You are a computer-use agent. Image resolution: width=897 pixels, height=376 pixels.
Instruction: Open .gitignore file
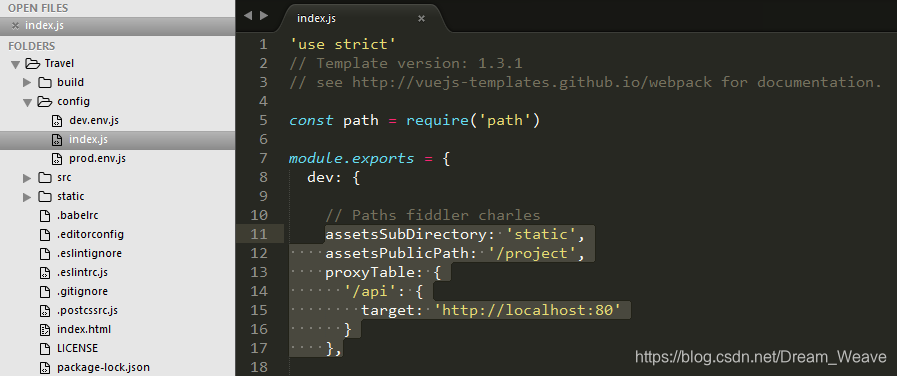coord(82,291)
